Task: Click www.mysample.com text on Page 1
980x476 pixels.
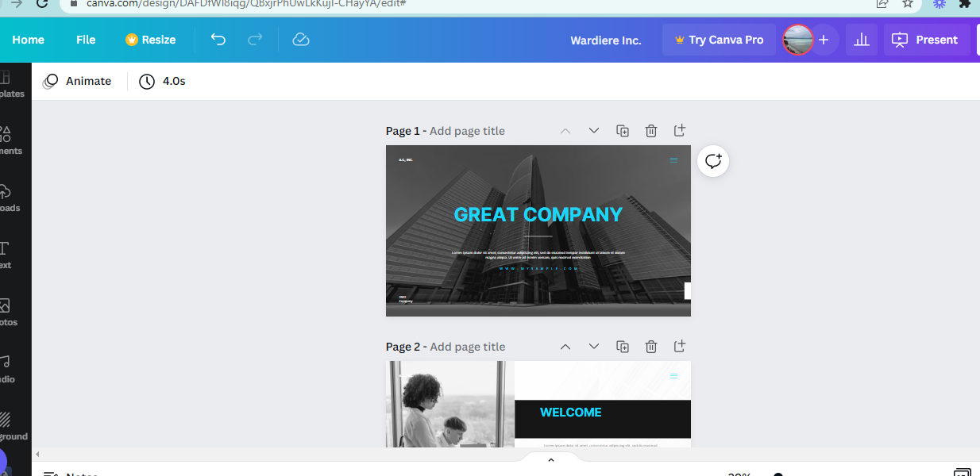Action: (x=538, y=269)
